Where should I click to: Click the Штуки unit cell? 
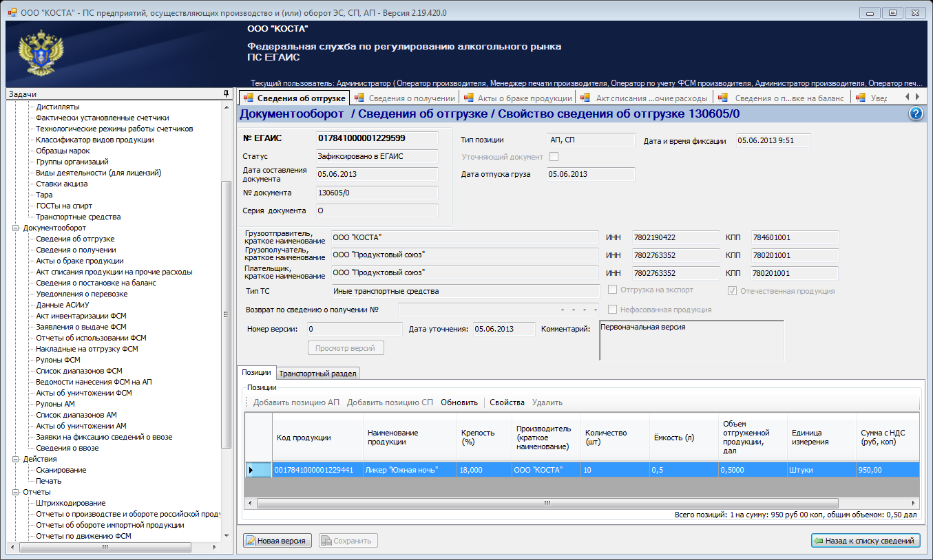(821, 470)
